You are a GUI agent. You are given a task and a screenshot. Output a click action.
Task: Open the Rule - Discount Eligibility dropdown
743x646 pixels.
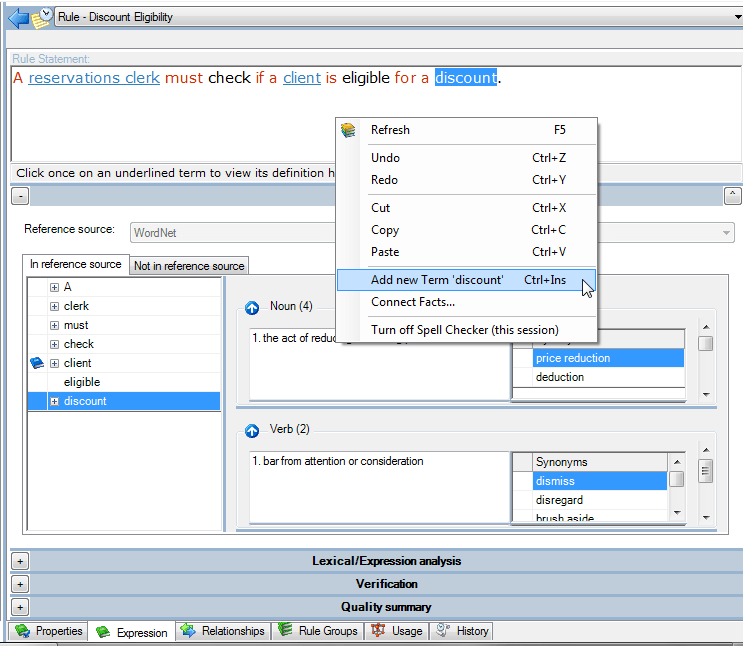click(x=735, y=17)
